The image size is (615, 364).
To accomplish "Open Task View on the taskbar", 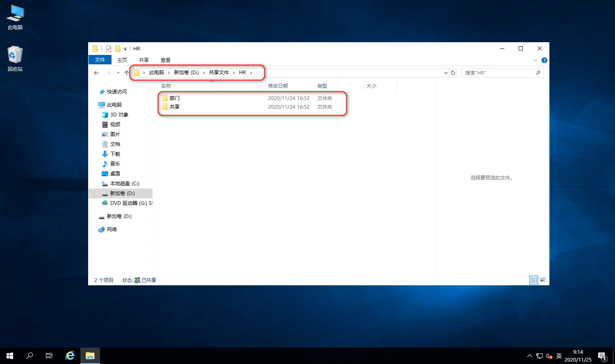I will click(x=49, y=356).
